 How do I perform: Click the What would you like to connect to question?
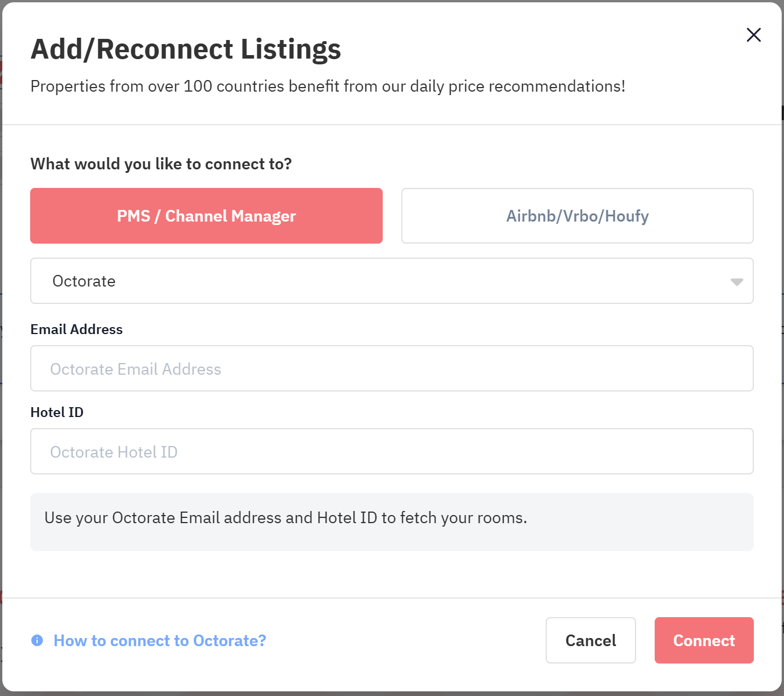pyautogui.click(x=161, y=164)
